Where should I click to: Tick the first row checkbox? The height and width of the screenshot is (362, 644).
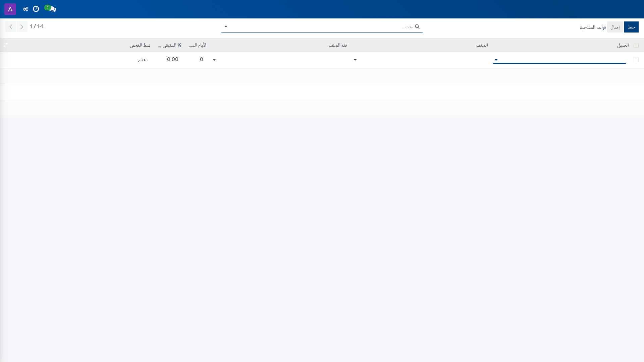[636, 60]
